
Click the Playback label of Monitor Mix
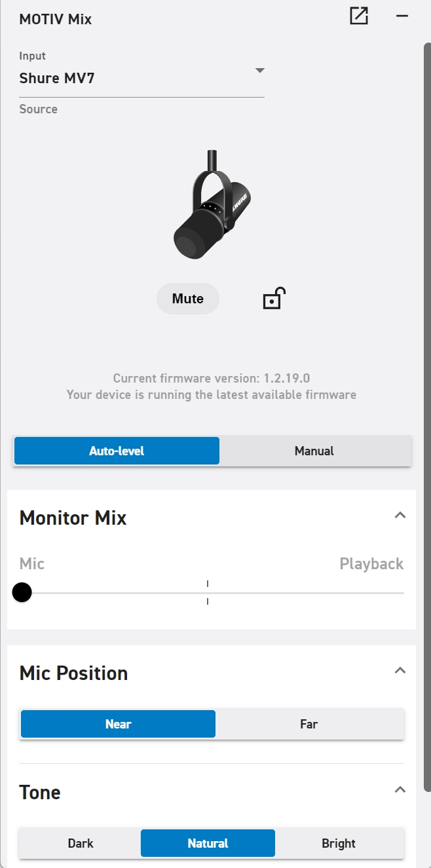pos(371,564)
